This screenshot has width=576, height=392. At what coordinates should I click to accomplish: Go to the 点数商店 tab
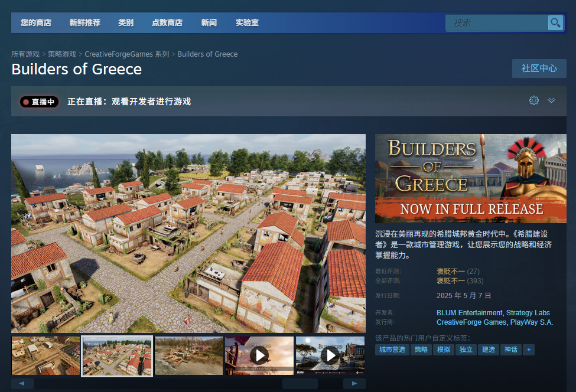(167, 23)
